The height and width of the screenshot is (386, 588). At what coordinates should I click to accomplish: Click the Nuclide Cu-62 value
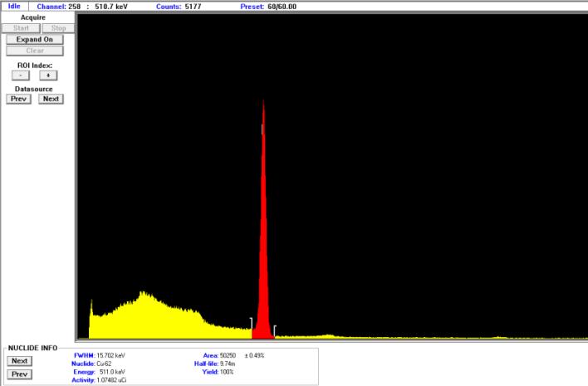tap(104, 364)
